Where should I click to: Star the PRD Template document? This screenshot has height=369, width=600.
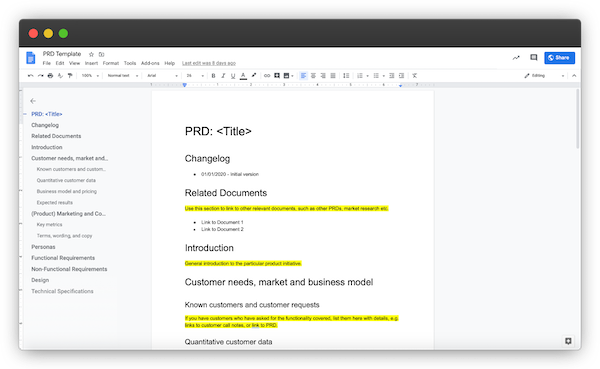pyautogui.click(x=91, y=54)
